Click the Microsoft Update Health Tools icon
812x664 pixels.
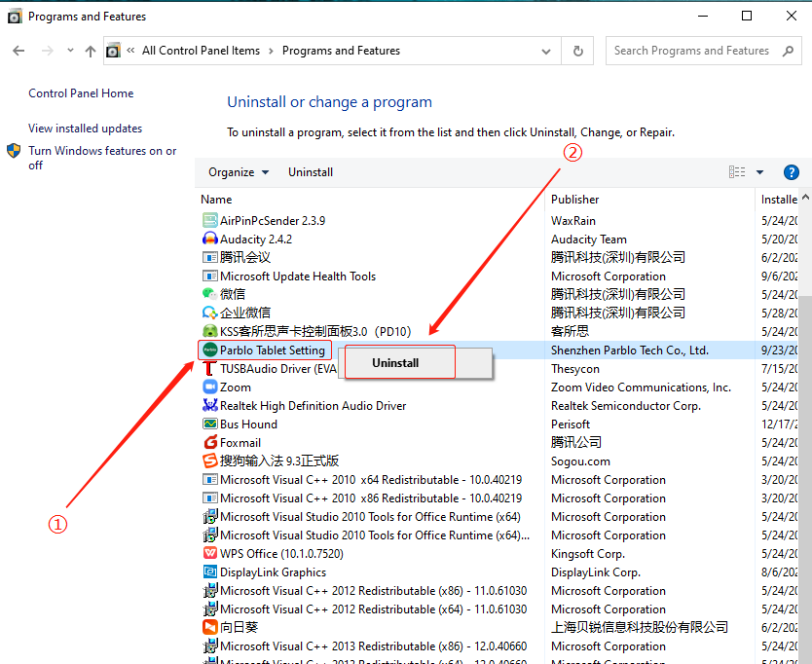coord(209,277)
